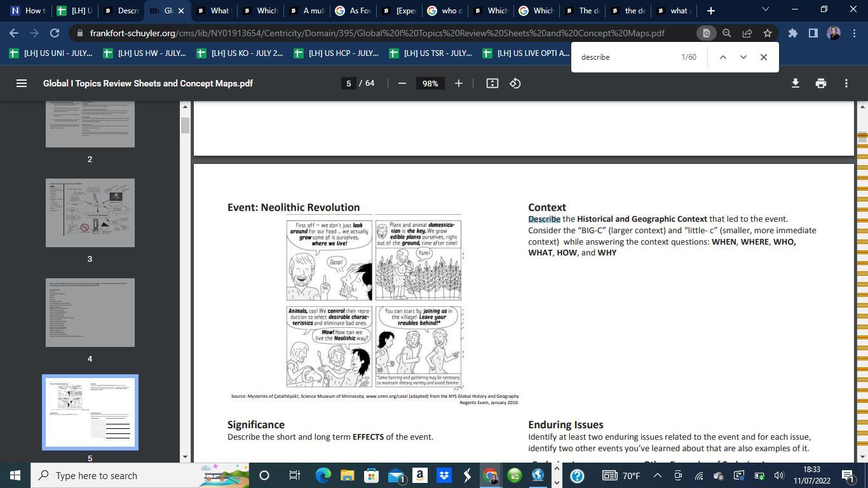Click the zoom magnifier icon in address bar
Viewport: 868px width, 488px height.
(x=726, y=33)
